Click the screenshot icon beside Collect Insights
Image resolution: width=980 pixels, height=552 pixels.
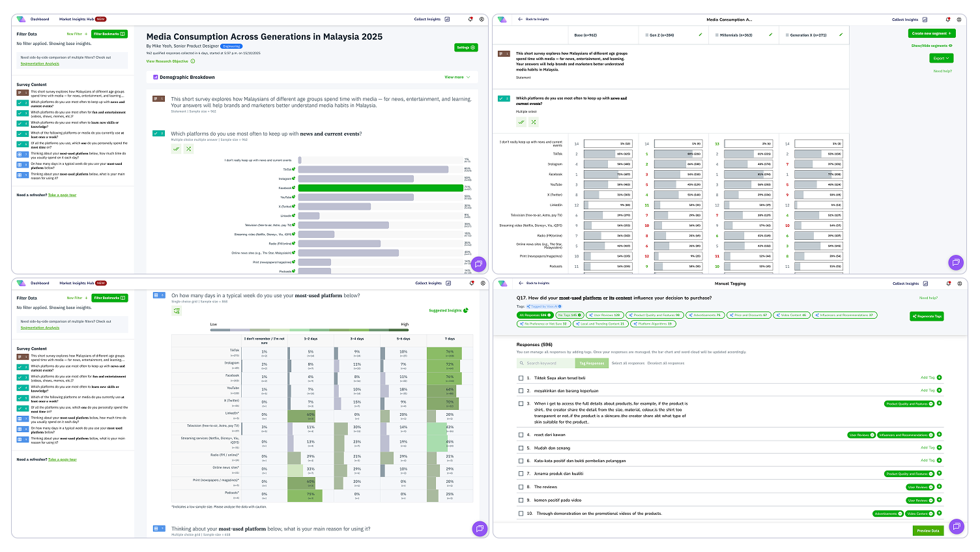[448, 19]
